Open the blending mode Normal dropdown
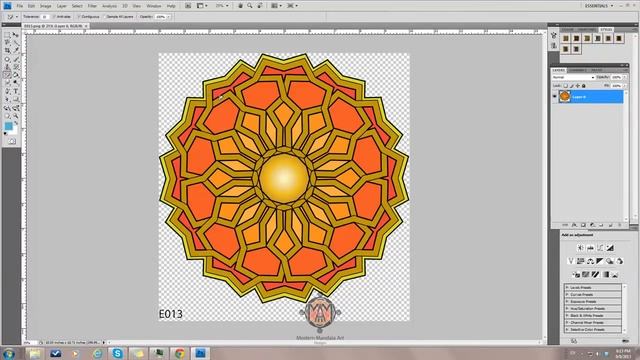Screen dimensions: 640x360 (573, 77)
